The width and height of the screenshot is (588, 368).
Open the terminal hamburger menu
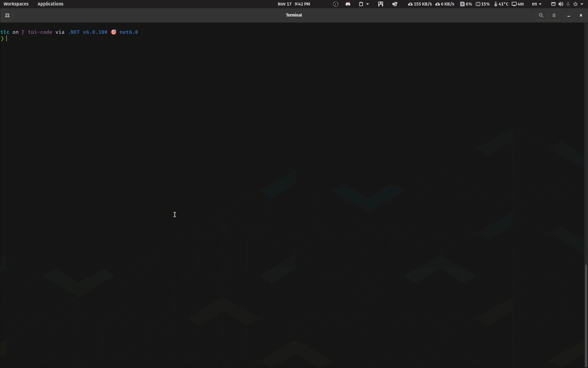point(554,15)
